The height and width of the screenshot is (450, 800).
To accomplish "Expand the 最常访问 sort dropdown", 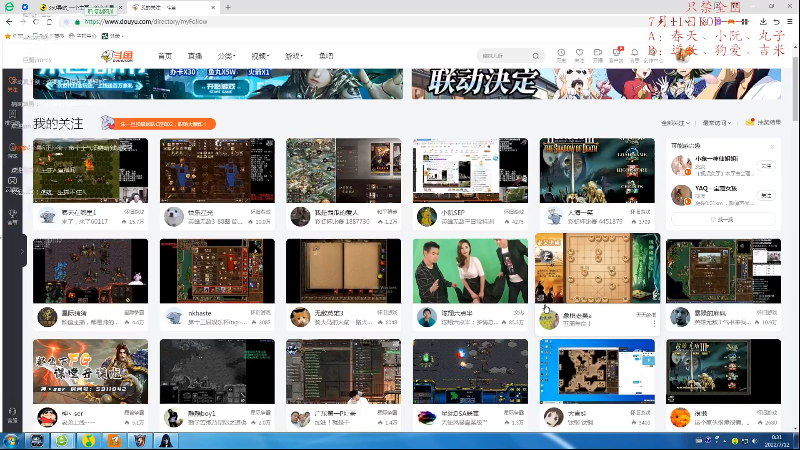I will pos(717,123).
